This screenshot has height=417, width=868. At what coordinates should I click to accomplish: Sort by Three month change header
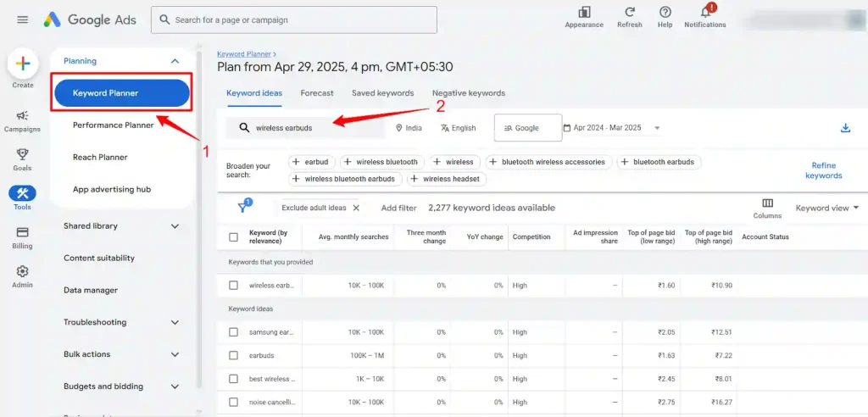[x=426, y=237]
